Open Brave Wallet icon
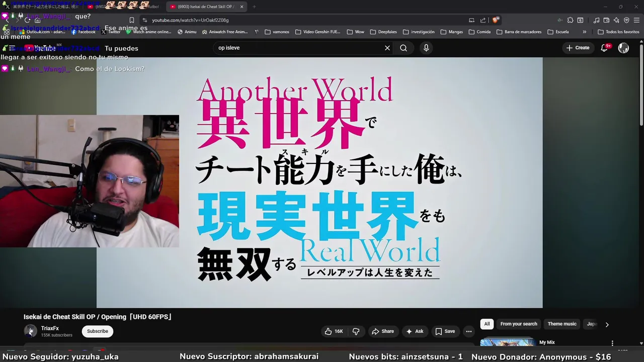644x362 pixels. [x=606, y=20]
